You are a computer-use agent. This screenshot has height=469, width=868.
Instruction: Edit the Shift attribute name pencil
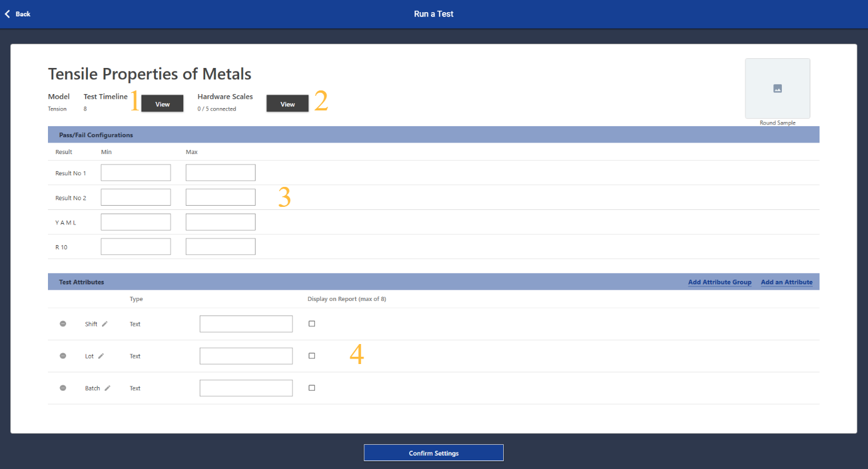tap(104, 324)
